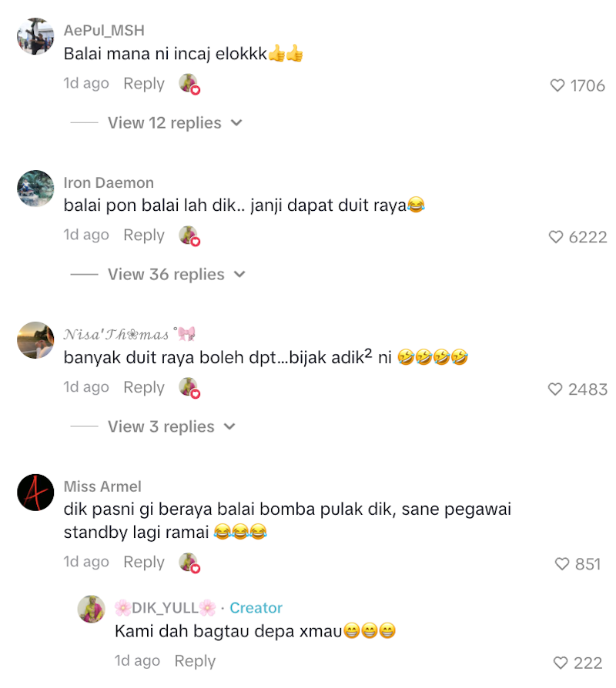Reply to AePul_MSH's comment
The width and height of the screenshot is (616, 688).
[144, 83]
